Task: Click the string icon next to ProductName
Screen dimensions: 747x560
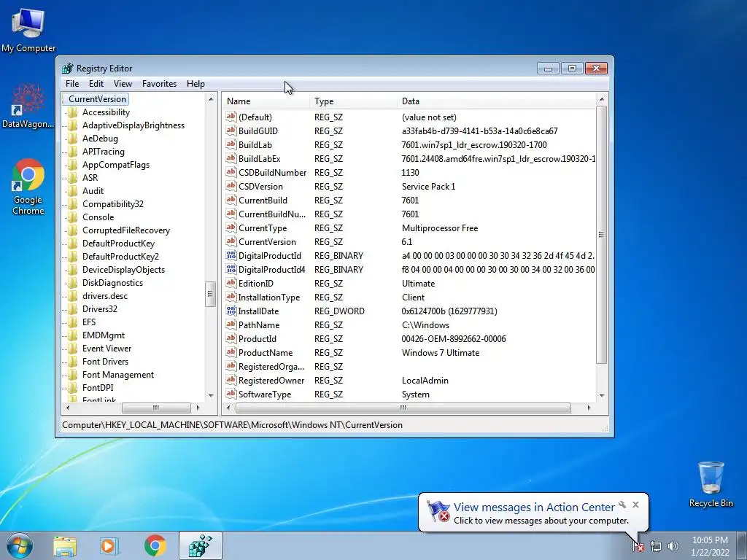Action: (x=231, y=352)
